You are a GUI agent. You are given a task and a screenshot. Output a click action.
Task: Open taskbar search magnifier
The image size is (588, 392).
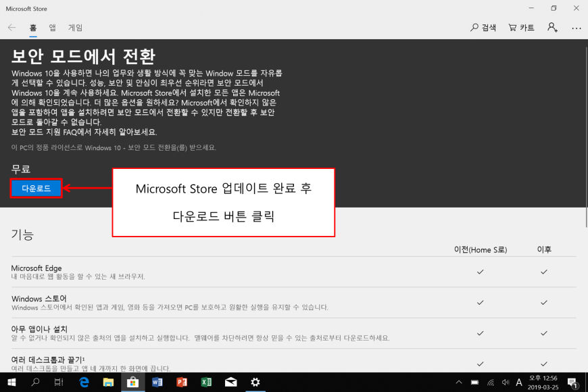(35, 383)
